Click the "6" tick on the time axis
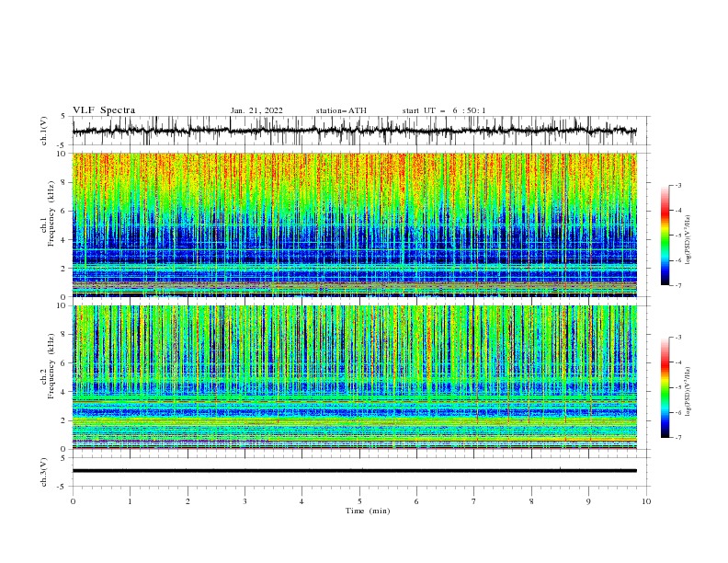Image resolution: width=728 pixels, height=563 pixels. point(416,501)
